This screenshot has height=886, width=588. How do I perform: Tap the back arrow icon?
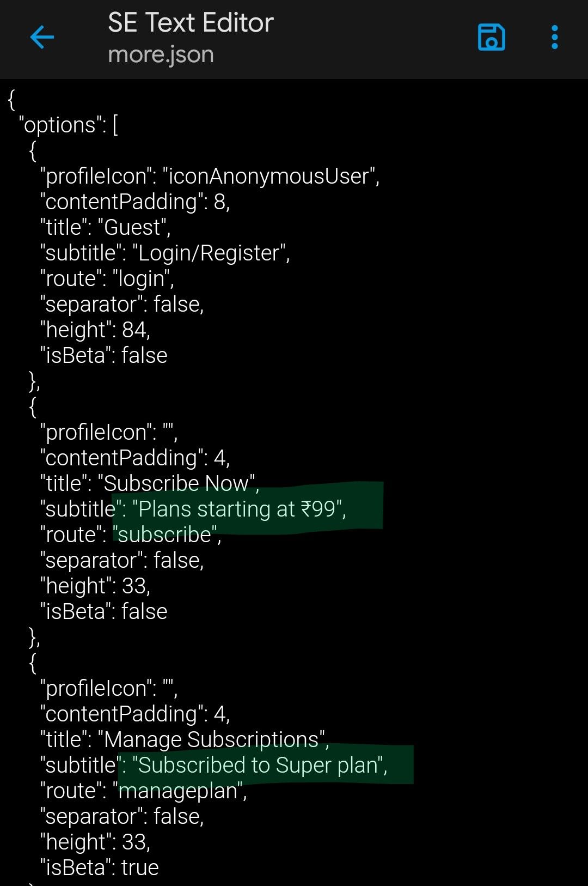coord(42,38)
